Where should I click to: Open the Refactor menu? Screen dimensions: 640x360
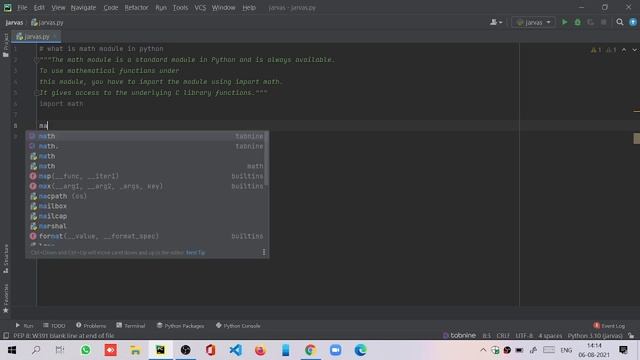(136, 7)
